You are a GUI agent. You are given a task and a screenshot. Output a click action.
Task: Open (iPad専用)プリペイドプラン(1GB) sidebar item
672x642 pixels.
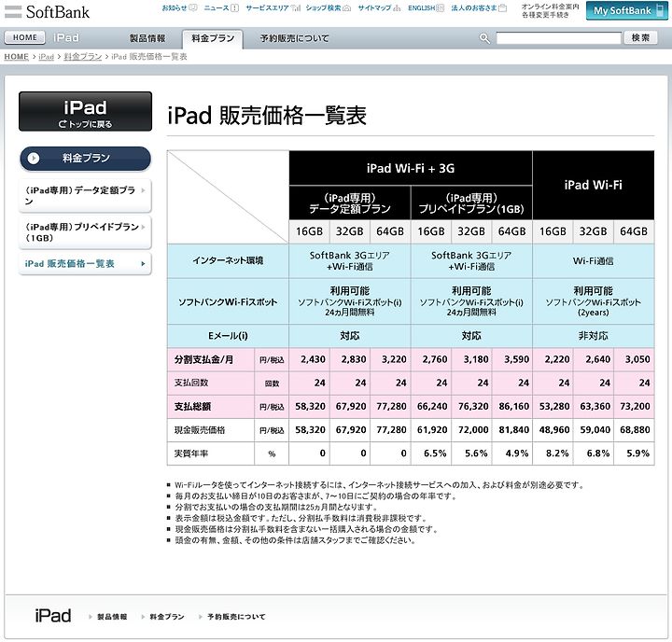pos(85,231)
